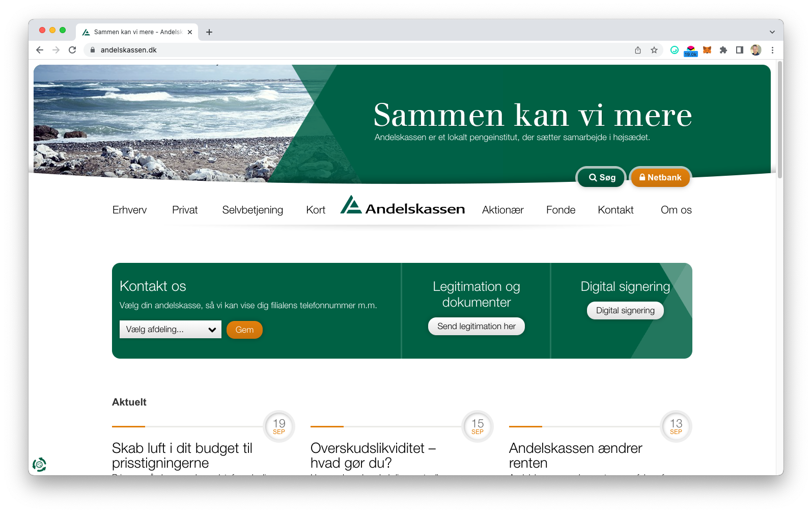Open Chrome three-dot menu
812x513 pixels.
coord(772,50)
